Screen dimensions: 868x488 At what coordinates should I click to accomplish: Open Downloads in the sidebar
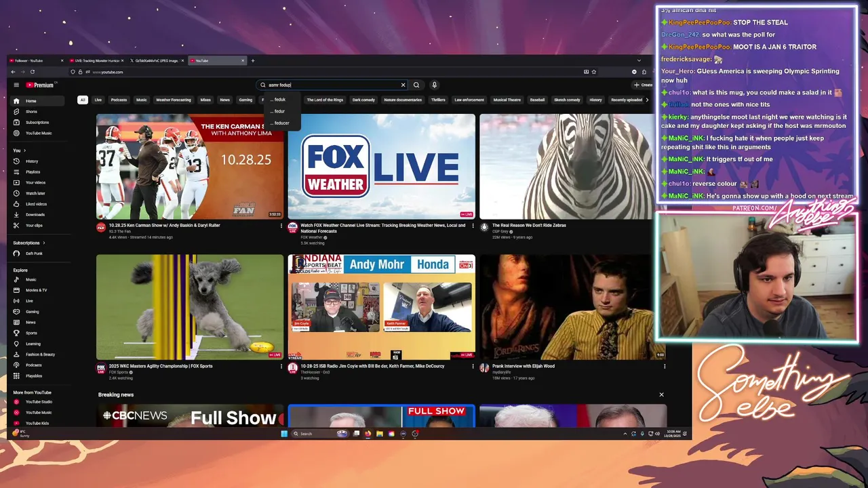tap(35, 215)
